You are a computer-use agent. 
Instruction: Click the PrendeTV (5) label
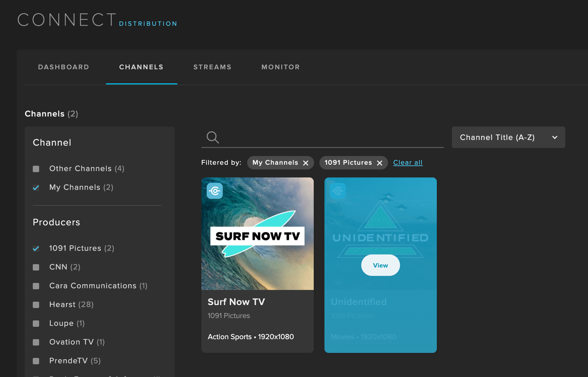click(75, 361)
